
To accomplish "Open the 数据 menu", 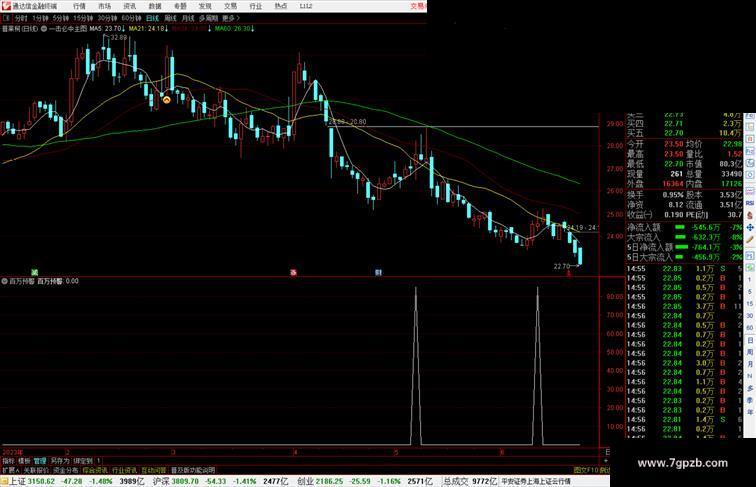I will pyautogui.click(x=155, y=6).
